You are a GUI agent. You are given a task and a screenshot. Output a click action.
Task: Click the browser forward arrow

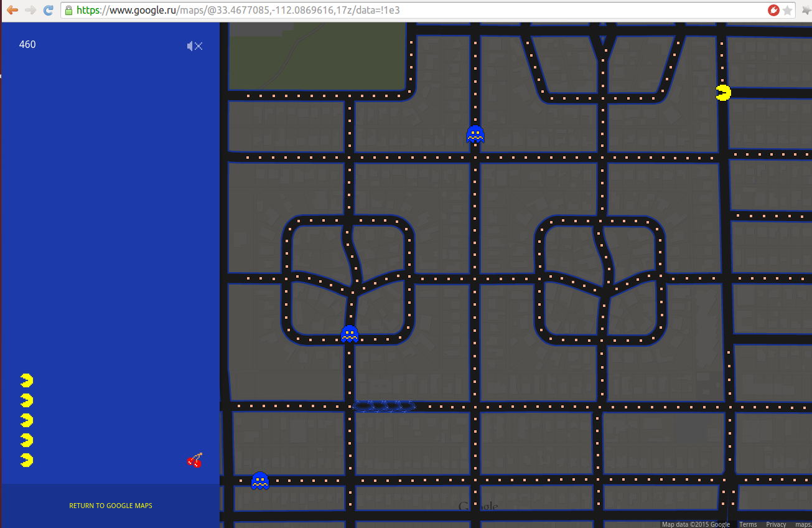pos(30,10)
